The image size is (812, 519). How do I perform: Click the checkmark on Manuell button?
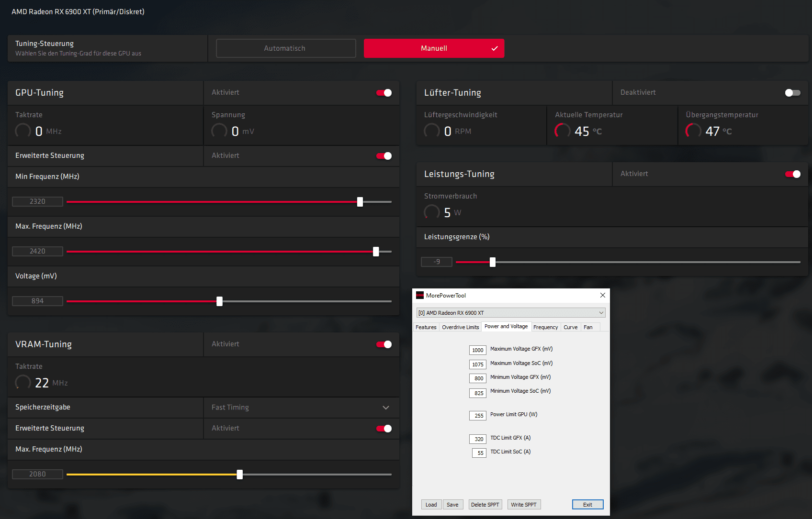tap(495, 48)
